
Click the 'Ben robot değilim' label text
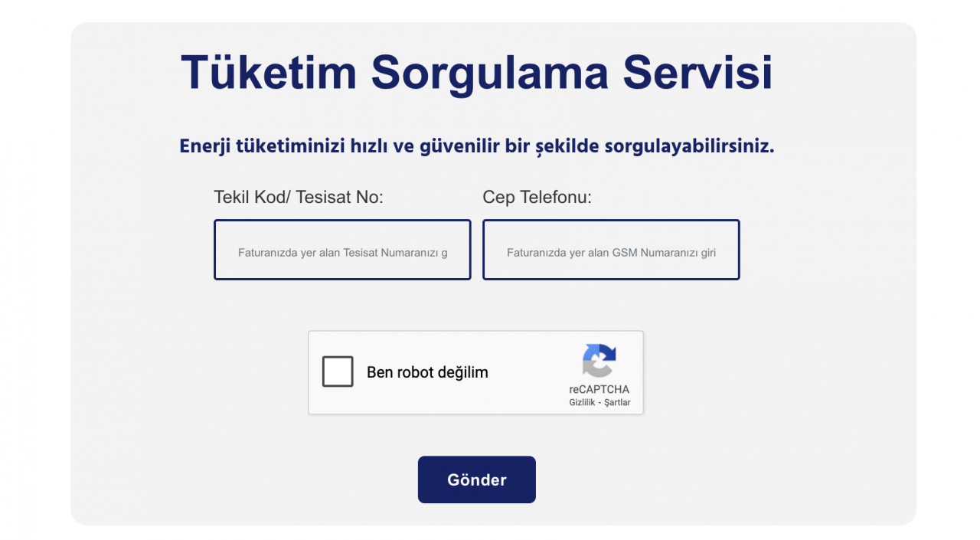[x=427, y=373]
